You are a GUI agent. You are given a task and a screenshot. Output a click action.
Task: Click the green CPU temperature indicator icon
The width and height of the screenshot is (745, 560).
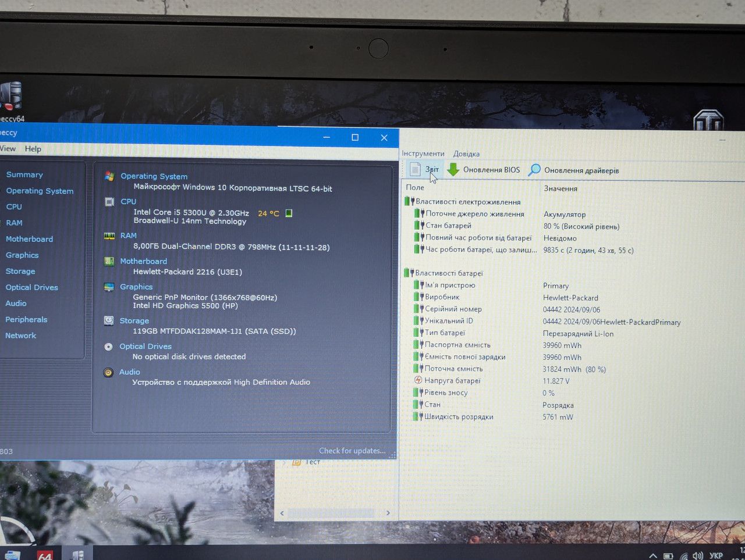(289, 213)
